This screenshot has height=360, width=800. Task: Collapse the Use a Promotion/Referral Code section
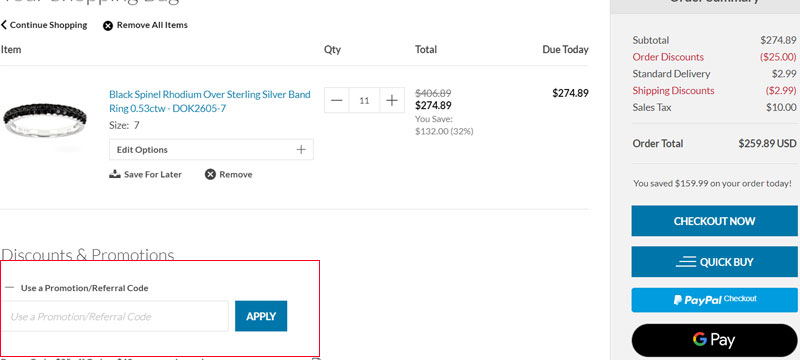[x=77, y=288]
